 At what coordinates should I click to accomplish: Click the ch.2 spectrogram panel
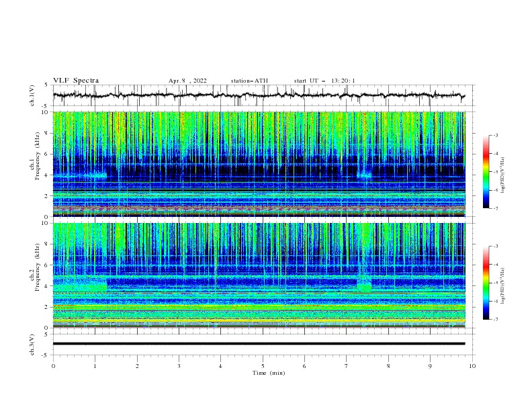pos(259,275)
